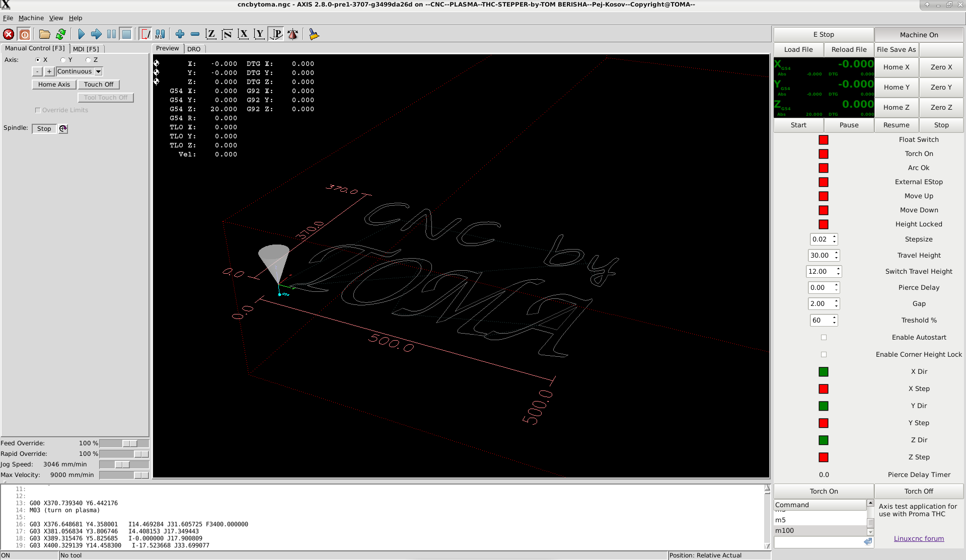Decrease Switch Travel Height value
The image size is (966, 560).
click(838, 274)
